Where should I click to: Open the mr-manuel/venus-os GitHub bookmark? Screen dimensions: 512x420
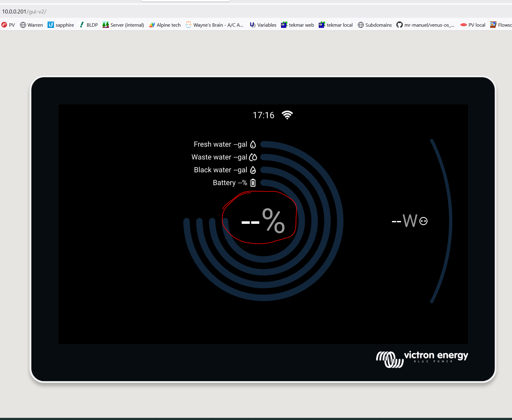tap(425, 25)
